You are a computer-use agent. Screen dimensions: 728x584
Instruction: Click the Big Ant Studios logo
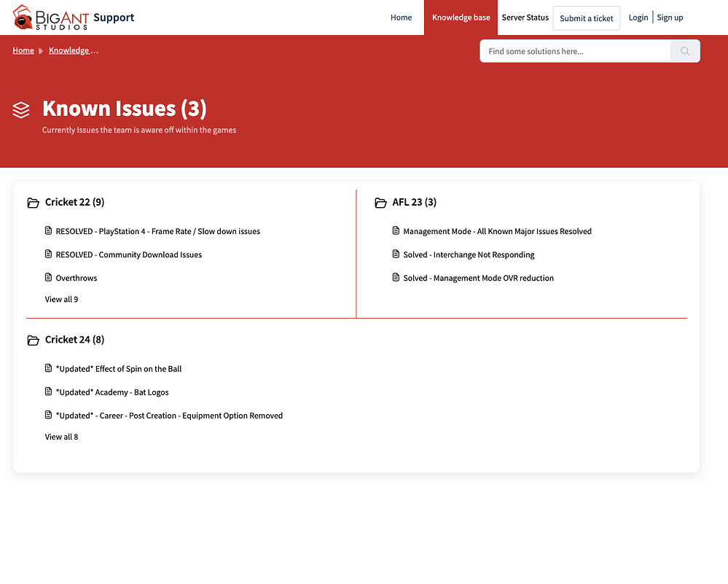click(x=51, y=17)
